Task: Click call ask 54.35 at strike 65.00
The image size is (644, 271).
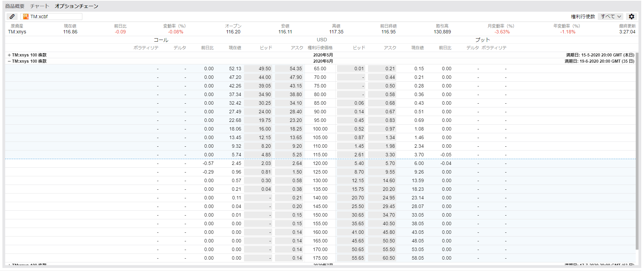Action: 289,69
